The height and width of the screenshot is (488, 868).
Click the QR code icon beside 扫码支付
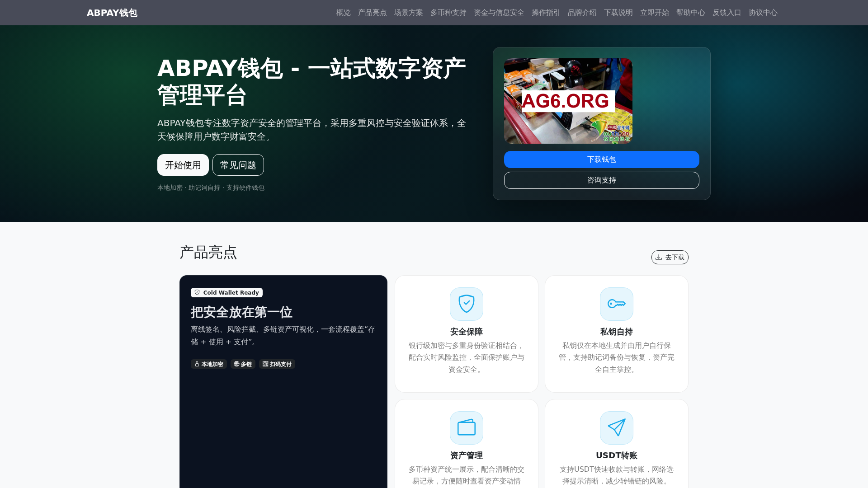(265, 364)
